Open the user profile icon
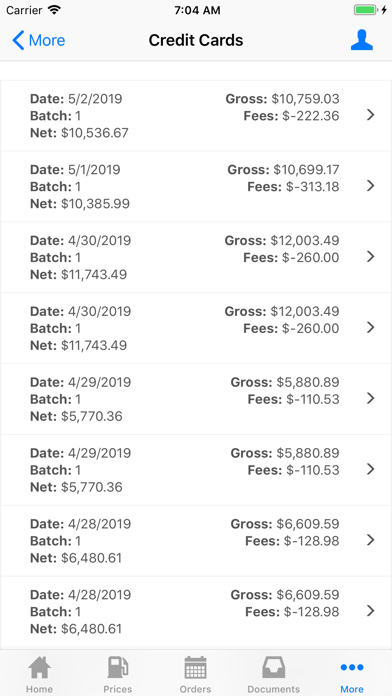 pos(362,40)
